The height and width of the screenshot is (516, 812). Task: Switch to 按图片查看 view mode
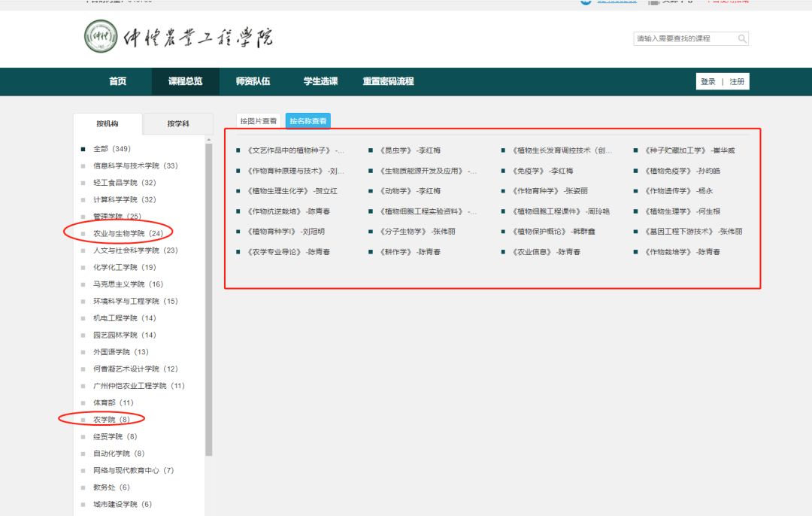(x=259, y=120)
